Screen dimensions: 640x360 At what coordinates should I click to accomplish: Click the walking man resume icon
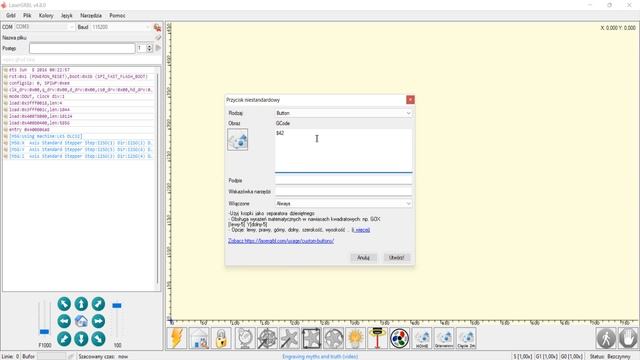click(x=606, y=338)
